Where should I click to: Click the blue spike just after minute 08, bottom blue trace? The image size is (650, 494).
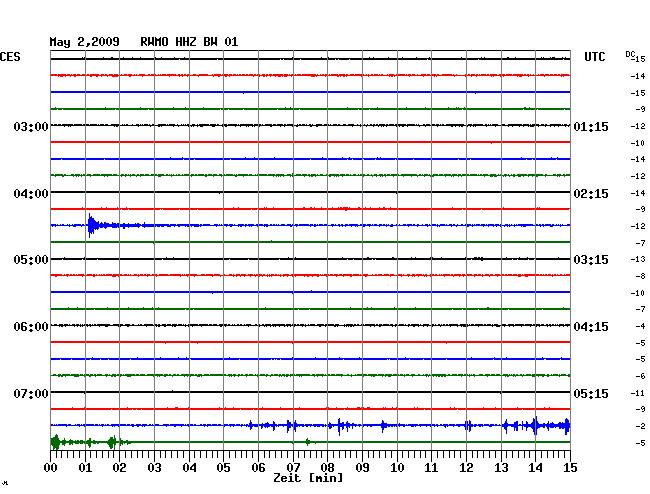click(340, 426)
